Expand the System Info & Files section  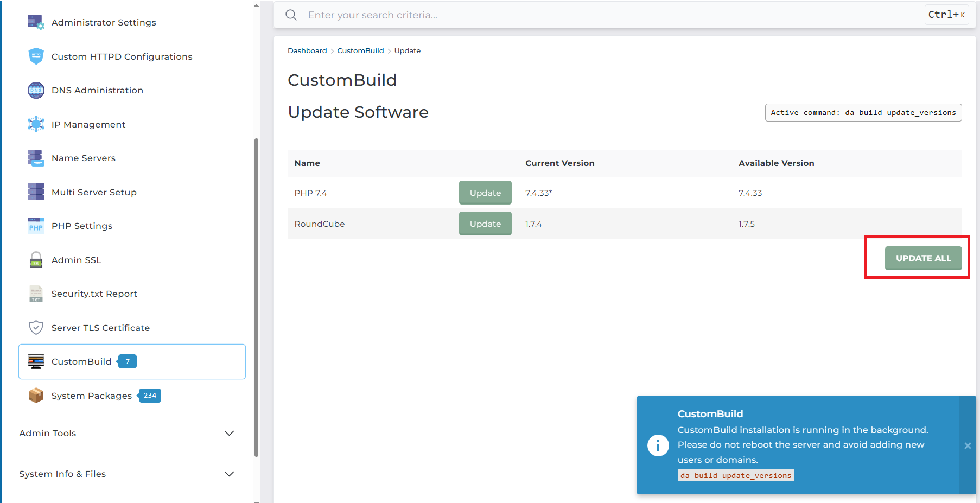tap(126, 474)
